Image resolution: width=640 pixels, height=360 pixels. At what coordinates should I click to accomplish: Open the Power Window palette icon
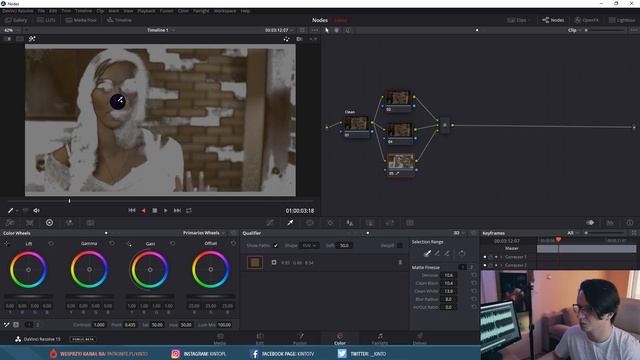click(310, 223)
